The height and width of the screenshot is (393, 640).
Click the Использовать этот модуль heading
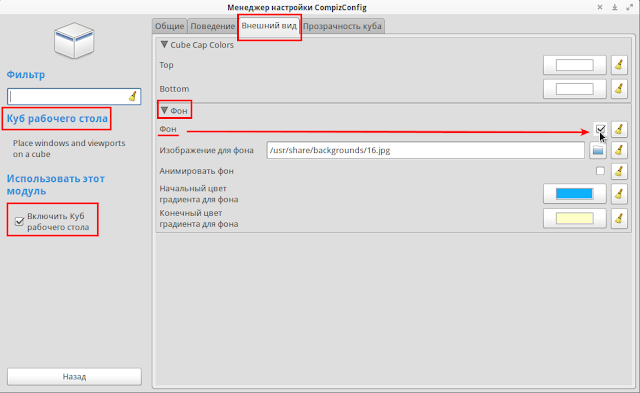[x=56, y=185]
